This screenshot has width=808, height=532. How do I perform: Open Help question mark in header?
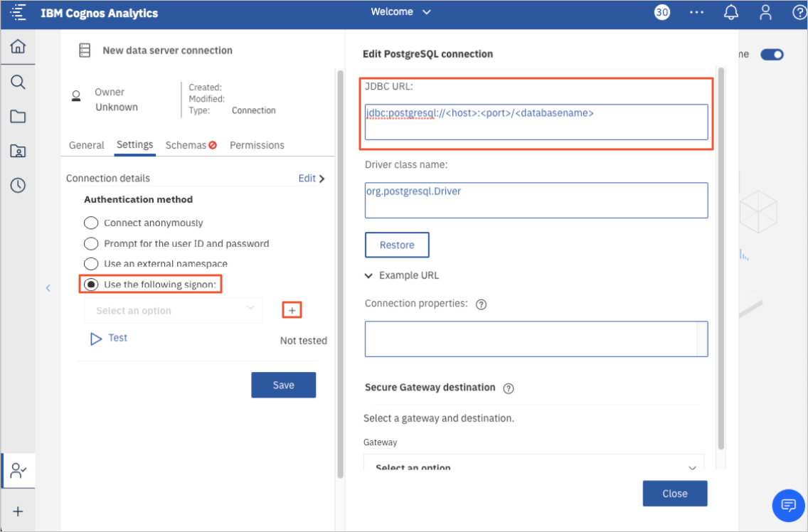(799, 12)
